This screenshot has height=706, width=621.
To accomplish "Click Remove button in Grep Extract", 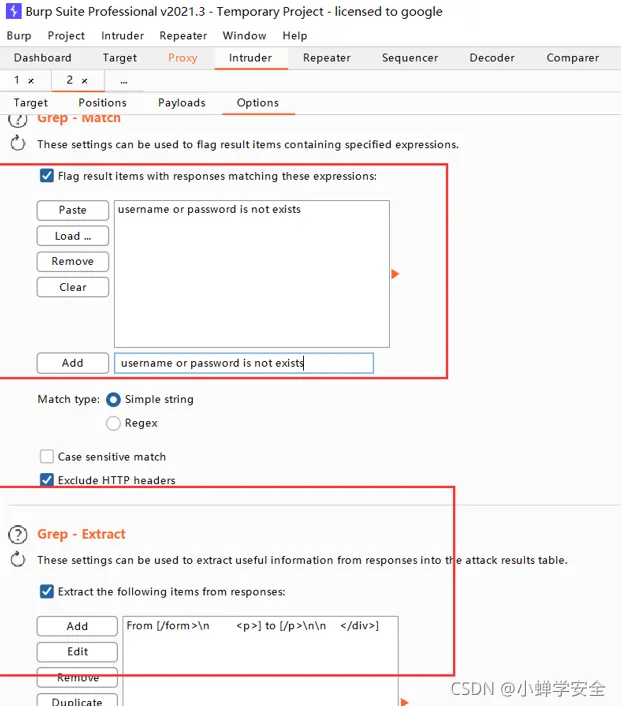I will 77,677.
